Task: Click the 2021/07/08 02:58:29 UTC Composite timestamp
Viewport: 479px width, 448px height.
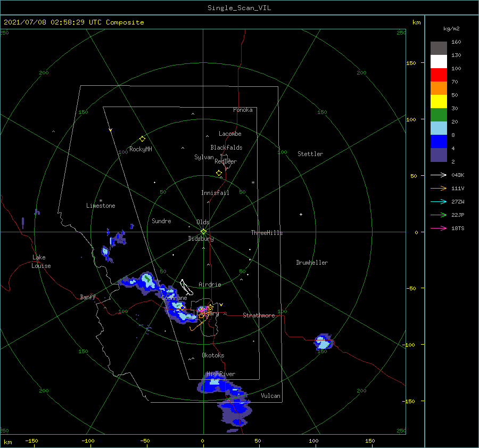Action: tap(73, 22)
